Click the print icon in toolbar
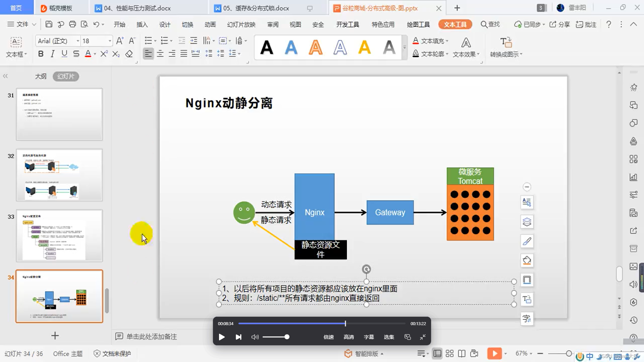This screenshot has height=362, width=644. pyautogui.click(x=72, y=24)
